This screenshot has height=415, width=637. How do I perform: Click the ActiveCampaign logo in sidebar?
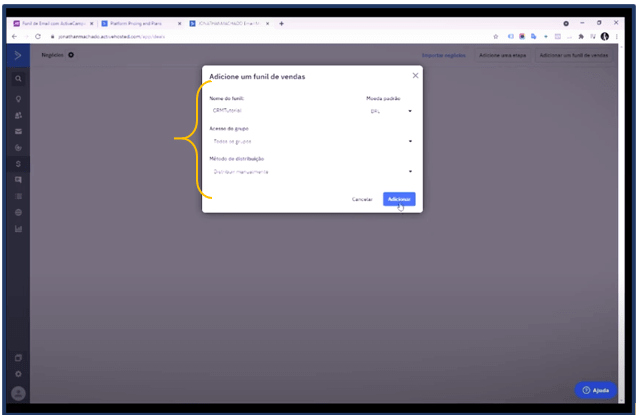click(19, 55)
